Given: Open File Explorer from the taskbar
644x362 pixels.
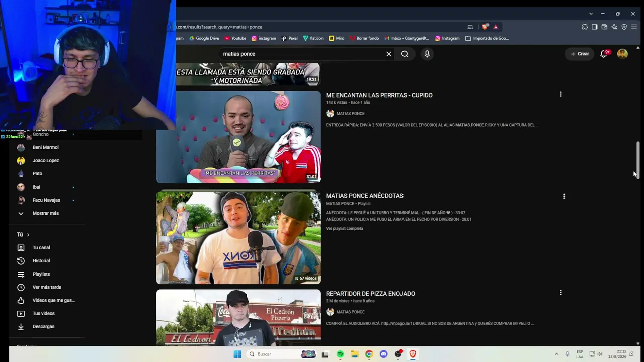Looking at the screenshot, I should point(354,354).
